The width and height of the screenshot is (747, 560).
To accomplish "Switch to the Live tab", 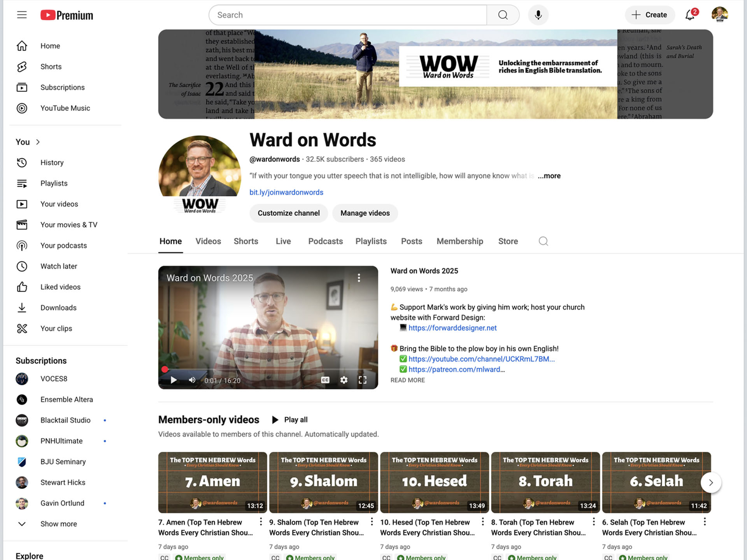I will tap(283, 241).
